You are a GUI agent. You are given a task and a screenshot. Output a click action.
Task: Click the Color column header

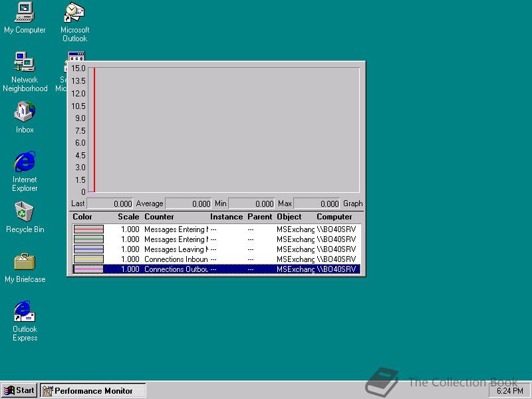click(x=82, y=217)
